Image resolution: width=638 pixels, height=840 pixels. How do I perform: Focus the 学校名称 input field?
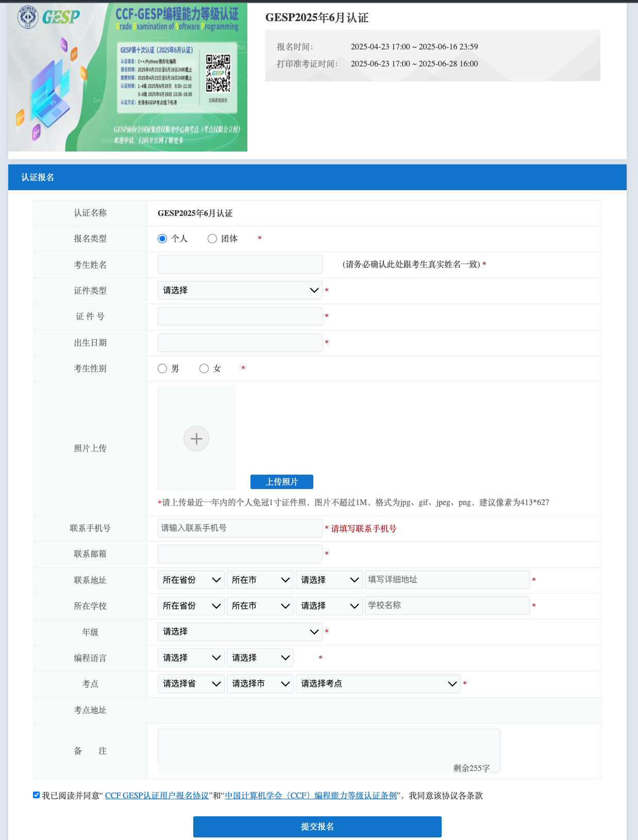point(447,606)
